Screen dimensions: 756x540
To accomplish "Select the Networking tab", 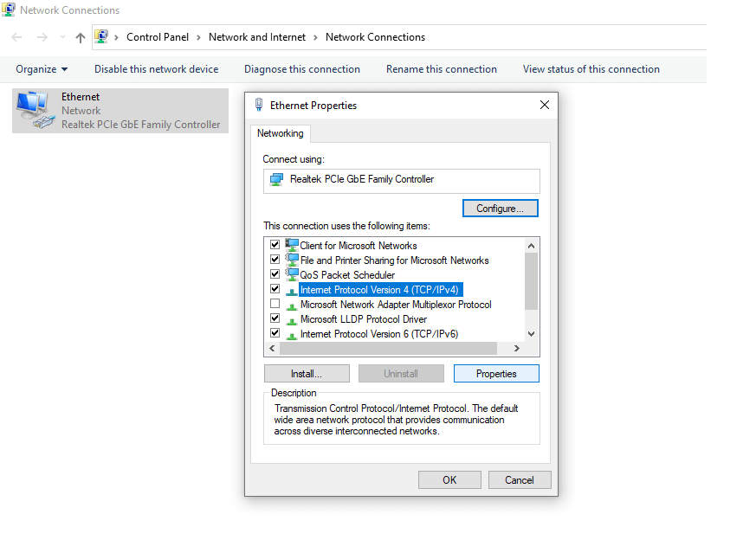I will click(280, 133).
